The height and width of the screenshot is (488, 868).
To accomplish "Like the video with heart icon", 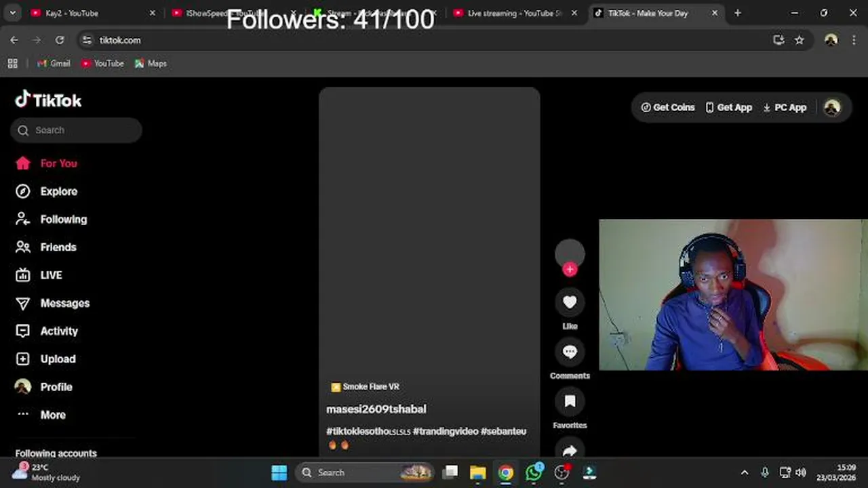I will 570,302.
